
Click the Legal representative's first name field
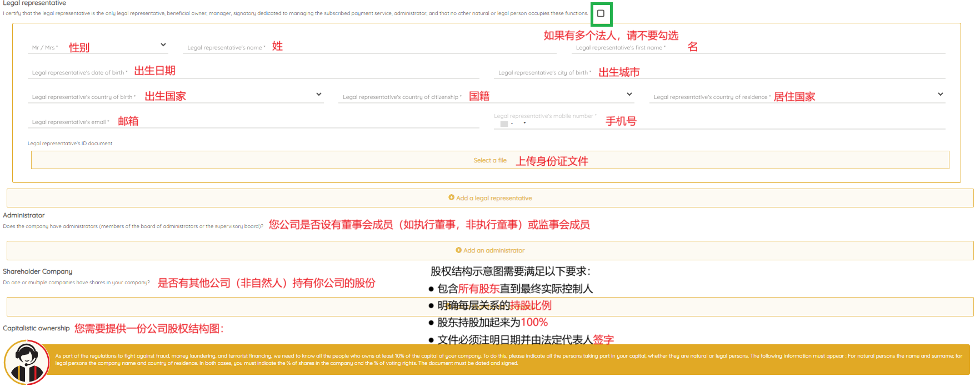tap(806, 47)
